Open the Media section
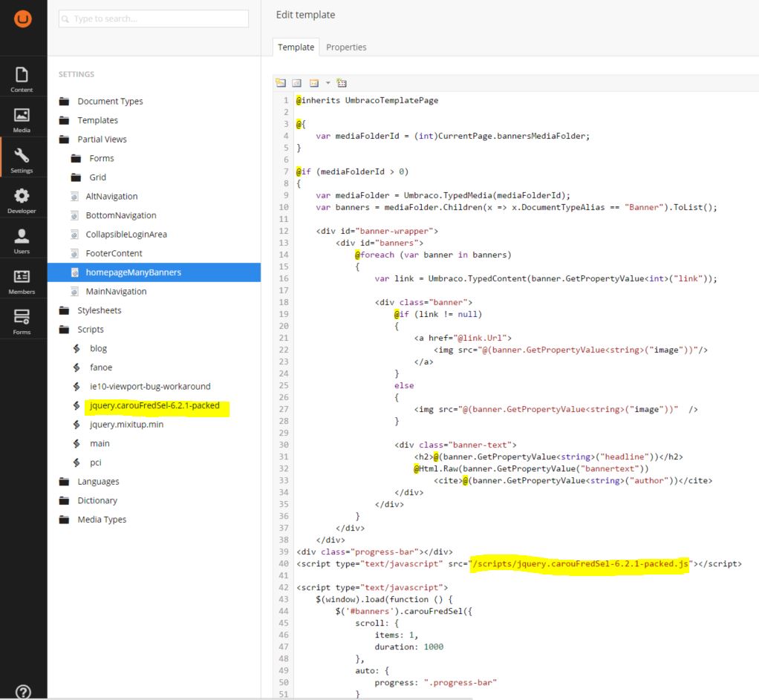This screenshot has height=700, width=759. (x=22, y=120)
